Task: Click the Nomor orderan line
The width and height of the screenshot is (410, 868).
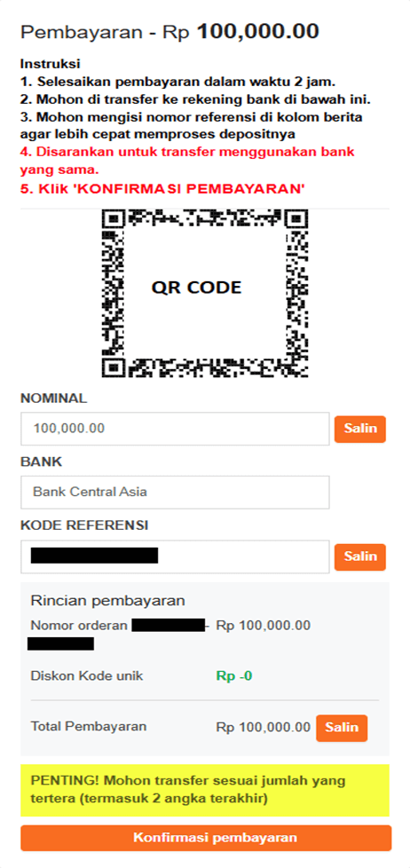Action: pyautogui.click(x=170, y=635)
